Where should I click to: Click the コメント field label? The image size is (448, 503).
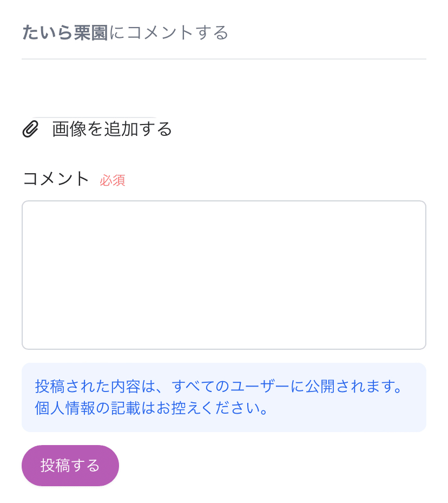[x=56, y=179]
